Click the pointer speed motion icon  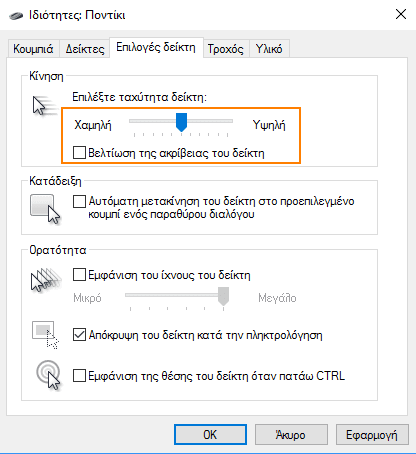[x=44, y=105]
